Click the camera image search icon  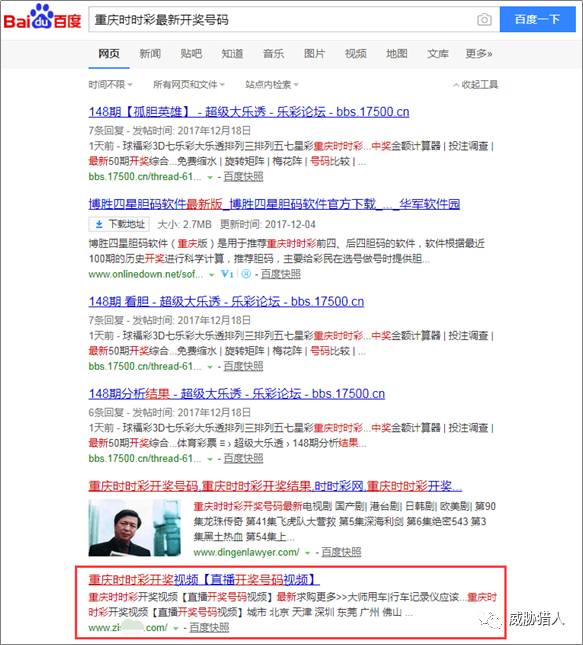point(484,19)
